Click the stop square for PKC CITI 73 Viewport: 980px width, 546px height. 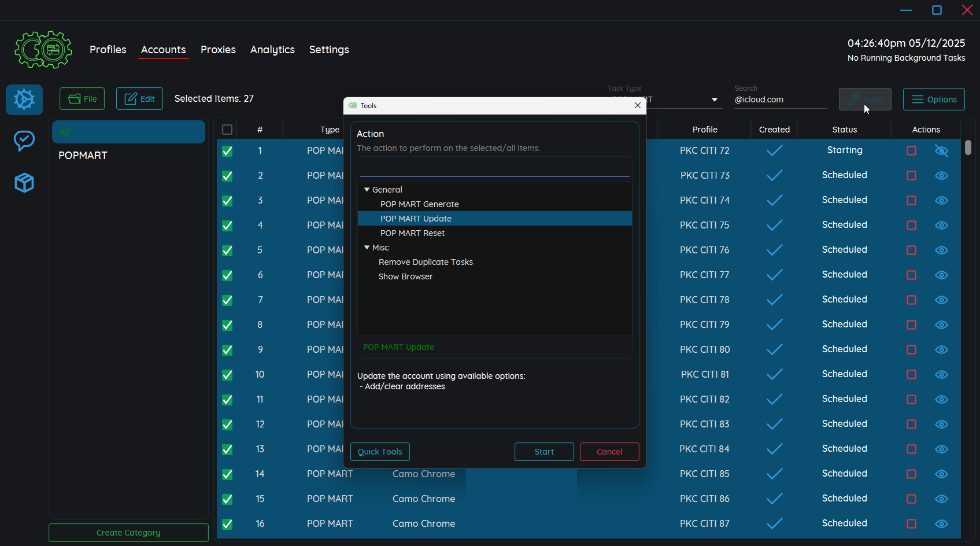[911, 175]
